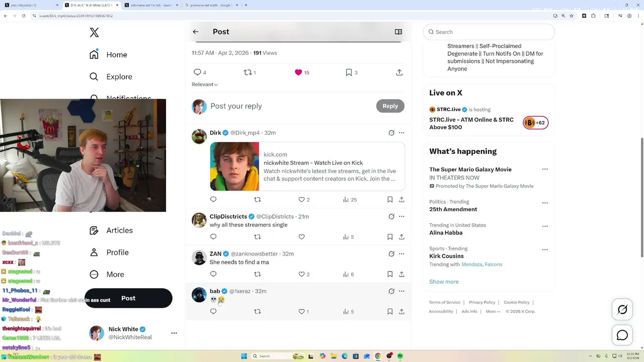Open reader view icon in Post header

pos(398,32)
